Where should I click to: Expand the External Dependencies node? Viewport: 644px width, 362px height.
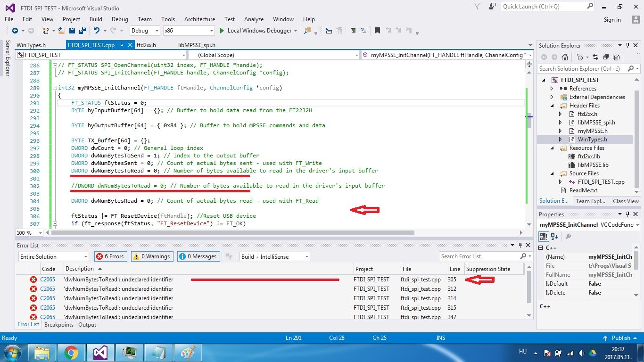tap(552, 97)
